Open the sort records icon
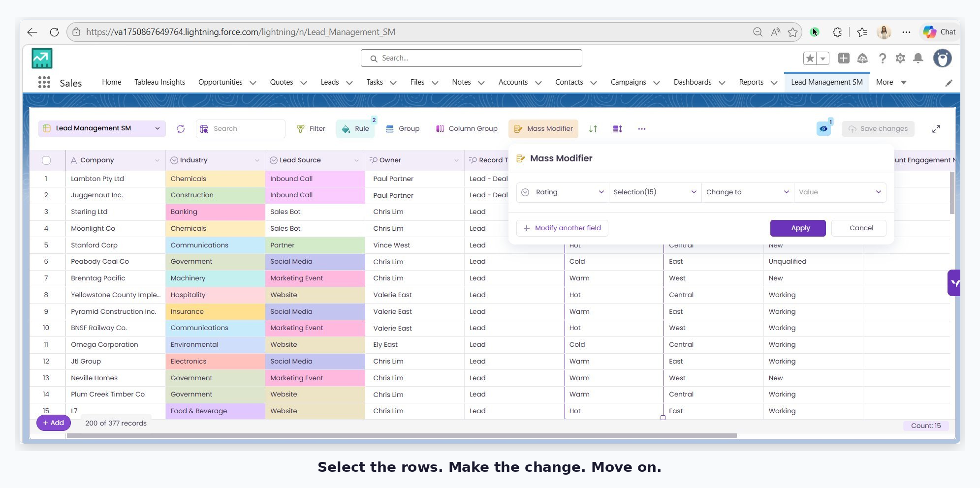980x488 pixels. (593, 129)
